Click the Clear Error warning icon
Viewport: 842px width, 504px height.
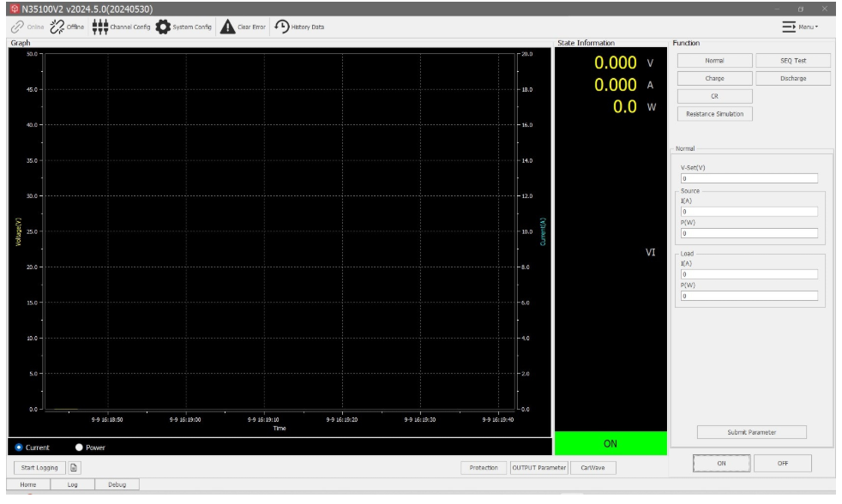[228, 27]
